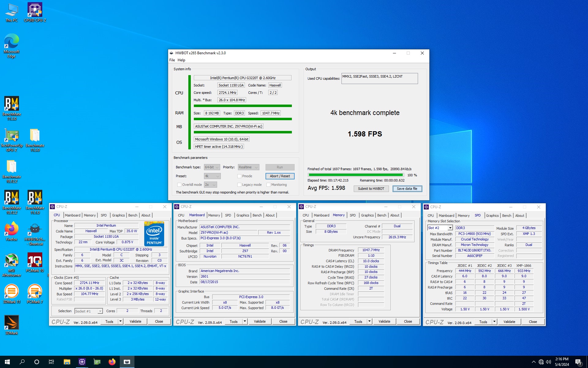588x368 pixels.
Task: Open Firefox desktop shortcut
Action: pos(12,231)
